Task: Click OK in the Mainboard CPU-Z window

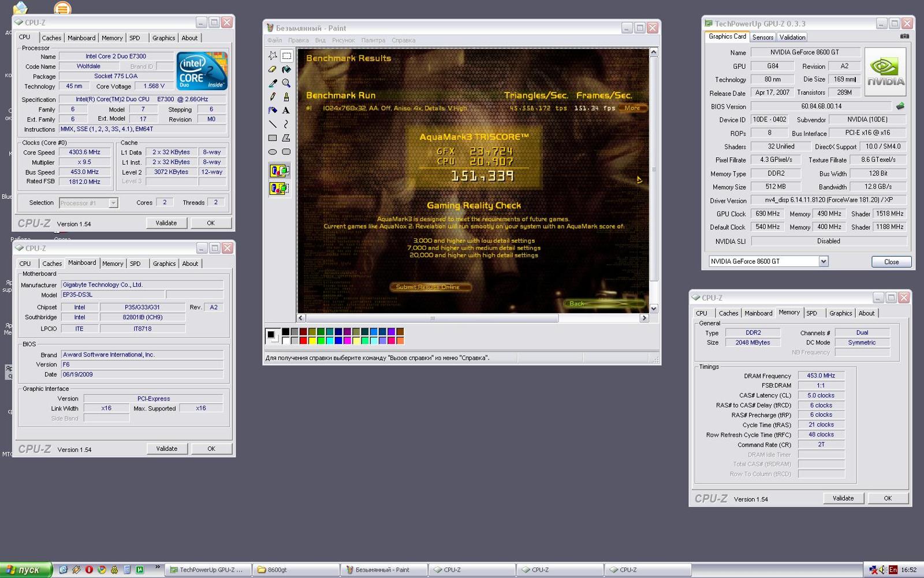Action: tap(211, 449)
